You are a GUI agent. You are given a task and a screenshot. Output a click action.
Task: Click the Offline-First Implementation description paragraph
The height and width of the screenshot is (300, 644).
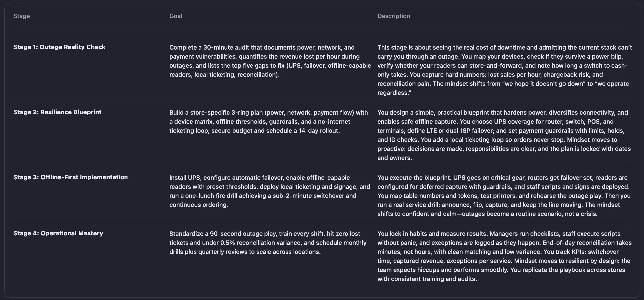(x=504, y=196)
